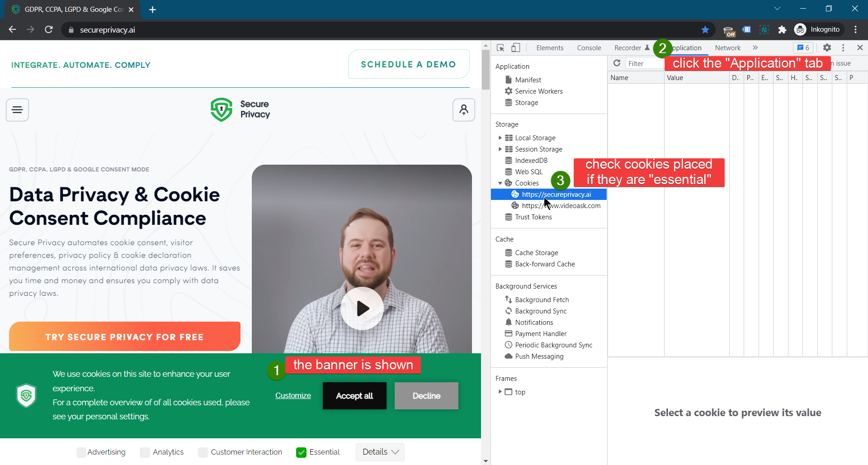This screenshot has width=868, height=465.
Task: Toggle the device toolbar icon
Action: point(516,48)
